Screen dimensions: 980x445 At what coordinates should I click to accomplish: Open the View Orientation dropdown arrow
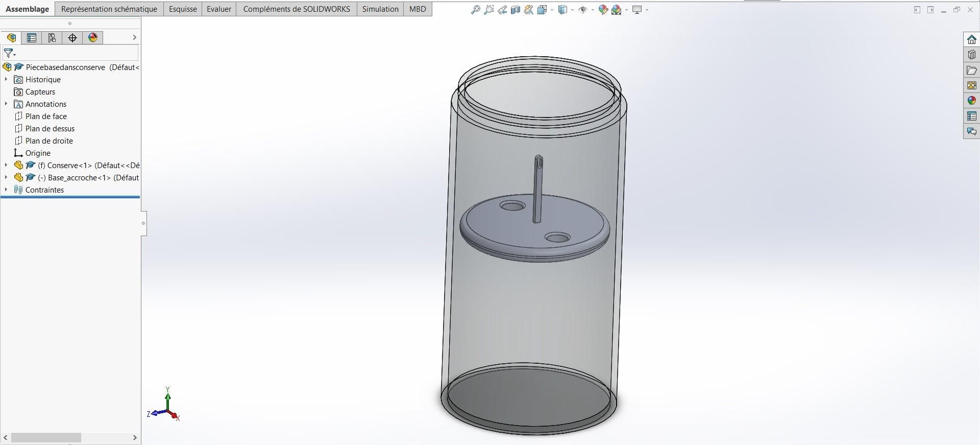coord(552,10)
